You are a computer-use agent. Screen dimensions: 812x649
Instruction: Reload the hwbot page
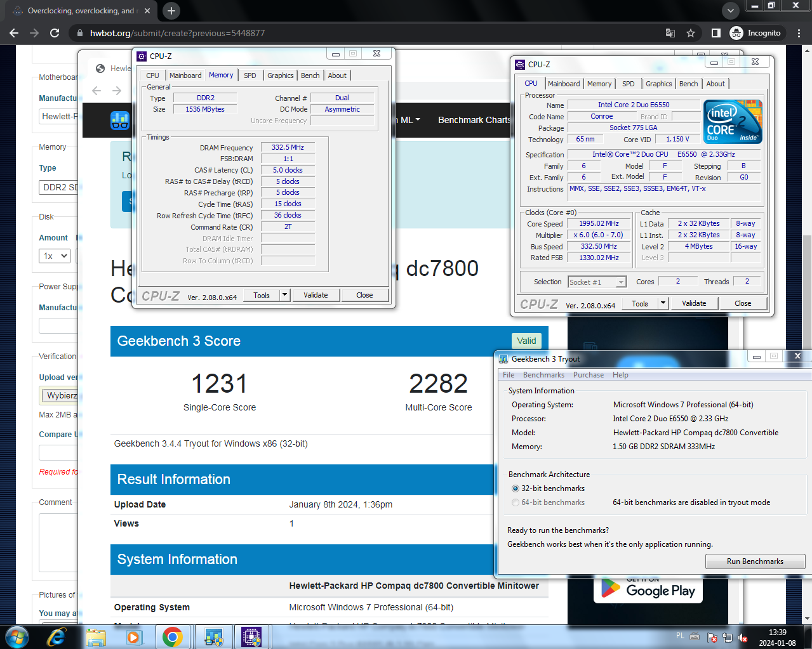(55, 33)
